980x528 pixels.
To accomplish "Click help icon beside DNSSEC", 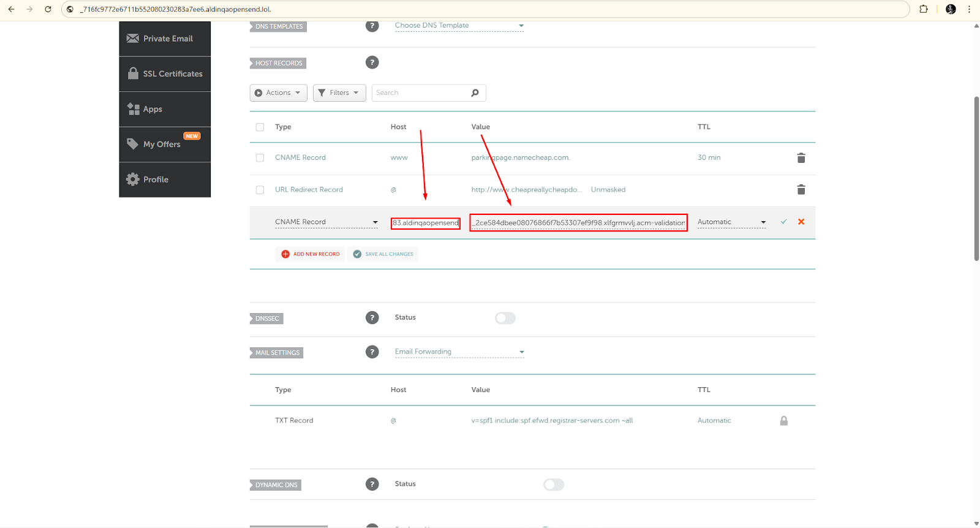I will [x=372, y=318].
